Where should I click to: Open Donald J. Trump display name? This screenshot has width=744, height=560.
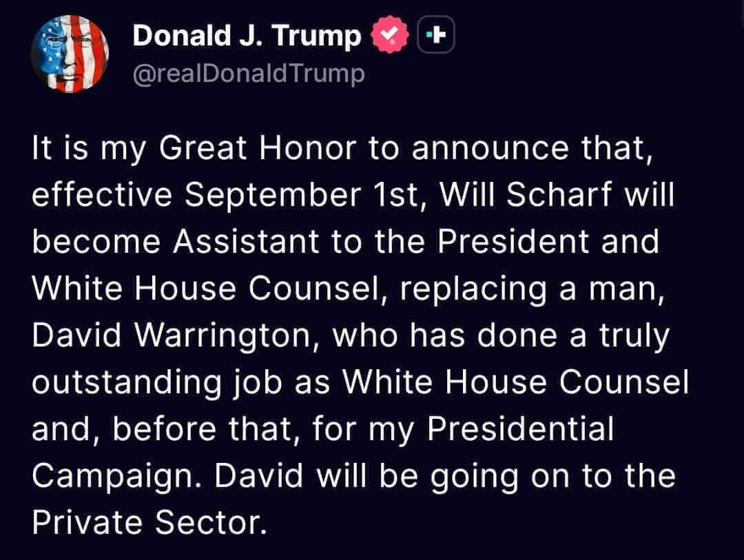247,36
